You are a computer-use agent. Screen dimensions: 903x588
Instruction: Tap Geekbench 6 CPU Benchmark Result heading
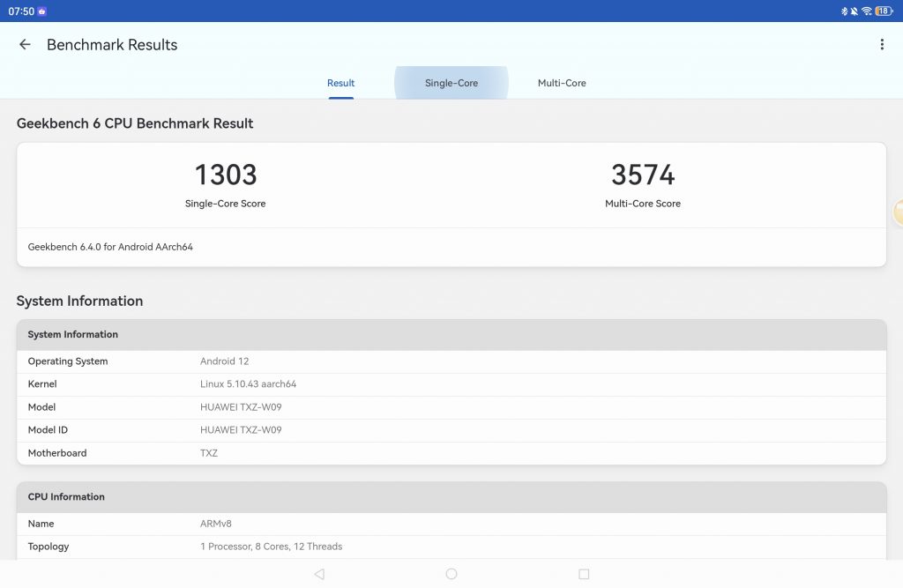[x=135, y=123]
